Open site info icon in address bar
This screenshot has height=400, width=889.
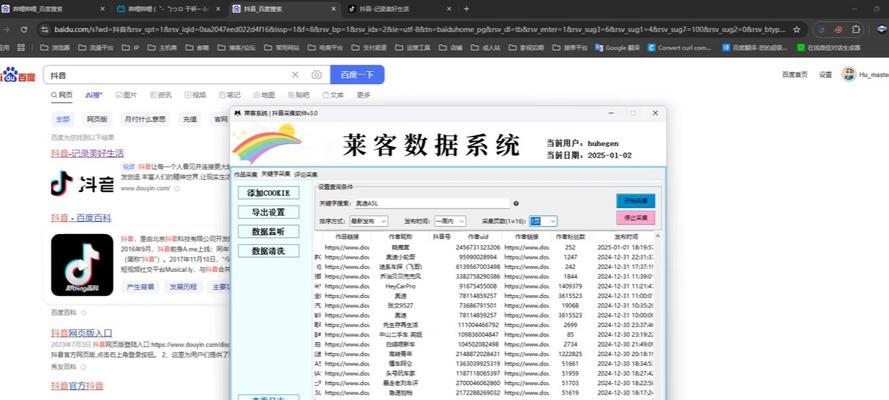coord(44,29)
